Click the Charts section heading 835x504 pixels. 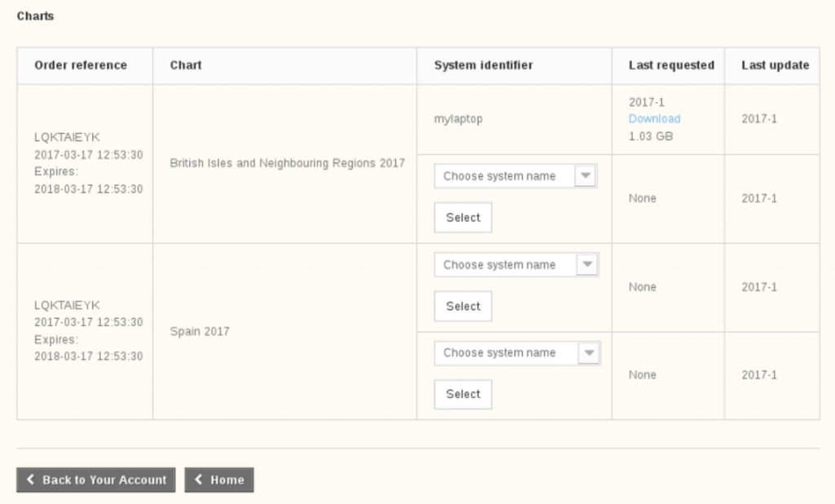[35, 15]
